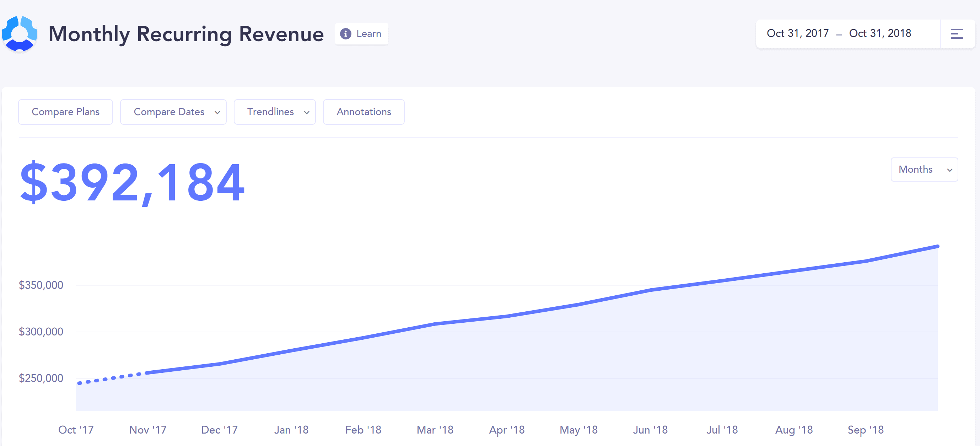Click the chart line endpoint at Oct 2018

[x=937, y=247]
